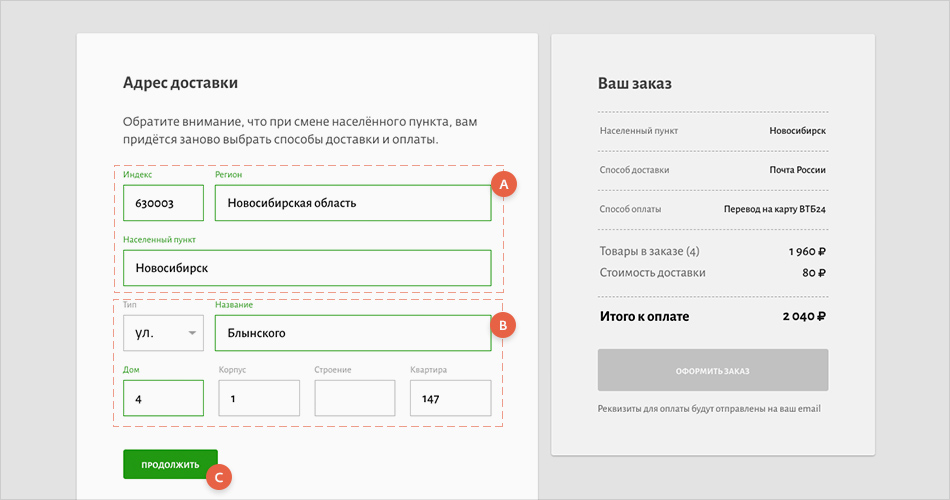Open the Тип dropdown showing ул.

click(x=163, y=333)
